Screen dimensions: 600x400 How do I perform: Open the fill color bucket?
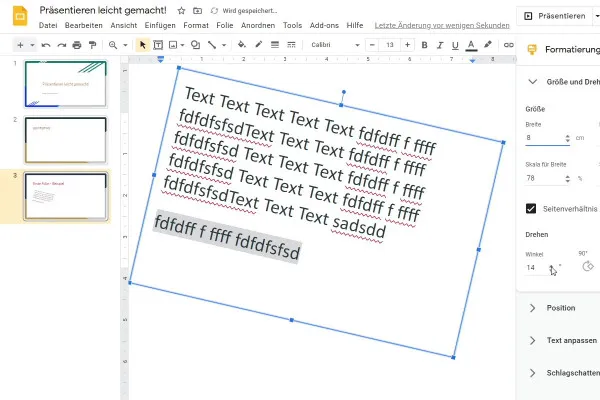tap(241, 45)
